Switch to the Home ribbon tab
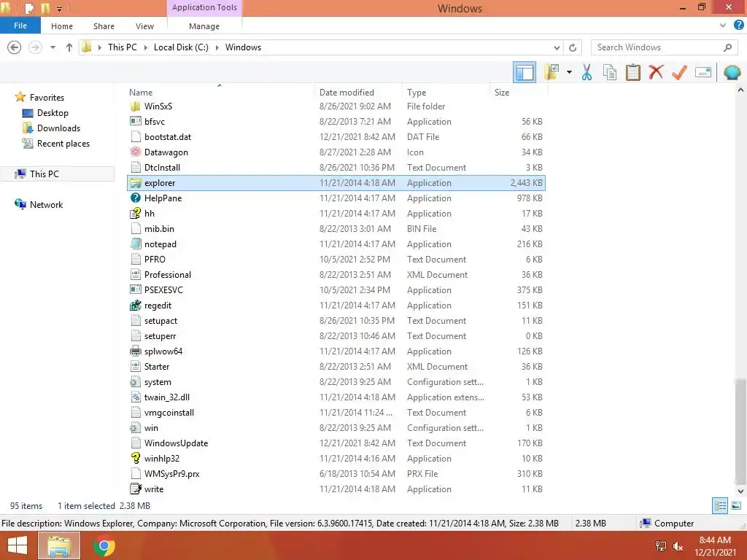 [x=62, y=26]
